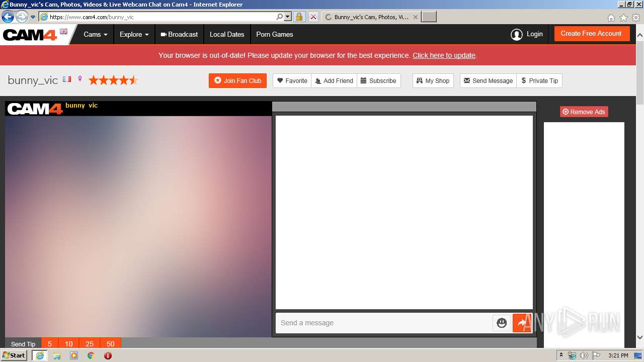This screenshot has height=362, width=644.
Task: Click the Login user avatar icon
Action: (x=517, y=35)
